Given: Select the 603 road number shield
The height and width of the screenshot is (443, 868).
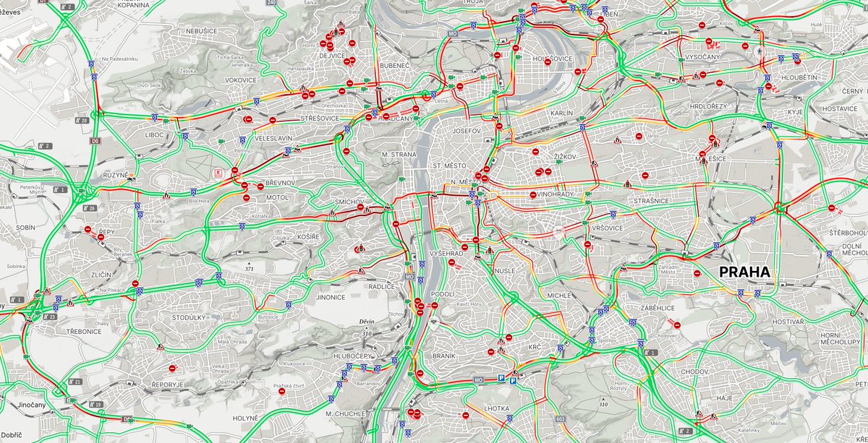Looking at the screenshot, I should coord(560,418).
